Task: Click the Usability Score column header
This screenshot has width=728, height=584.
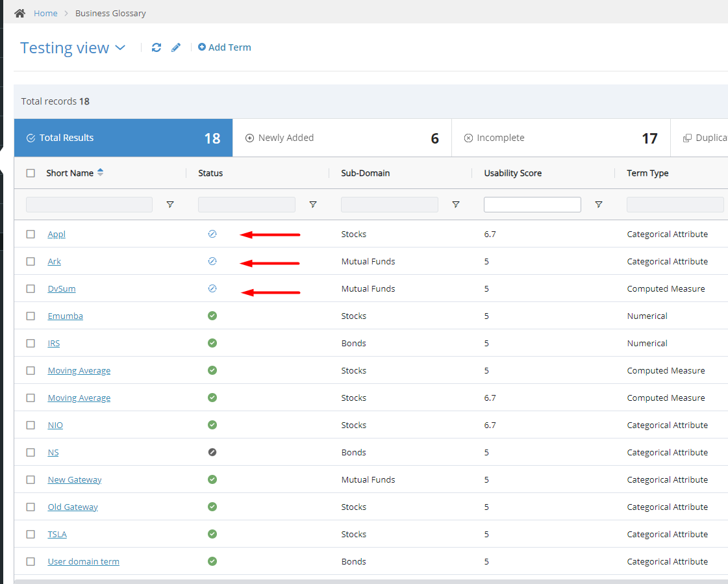Action: [x=513, y=173]
